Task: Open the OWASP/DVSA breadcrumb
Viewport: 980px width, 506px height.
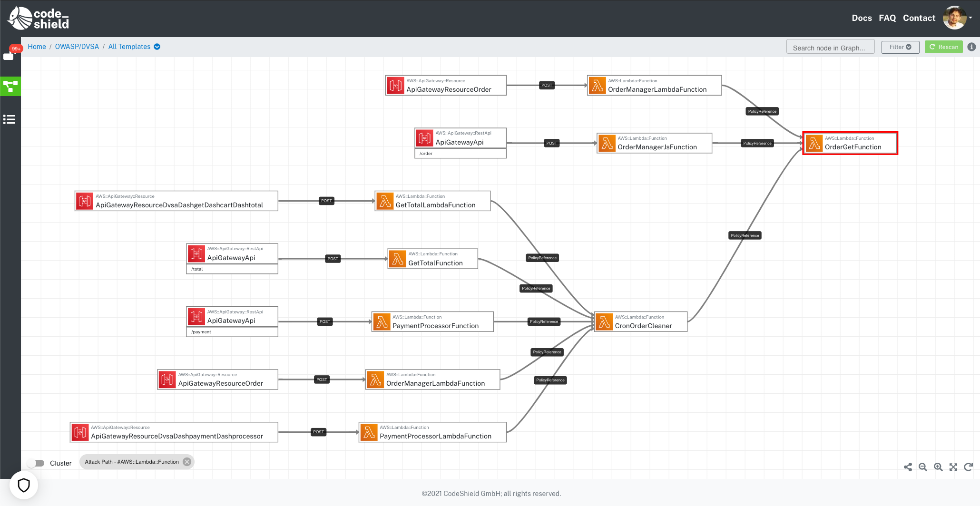Action: coord(77,47)
